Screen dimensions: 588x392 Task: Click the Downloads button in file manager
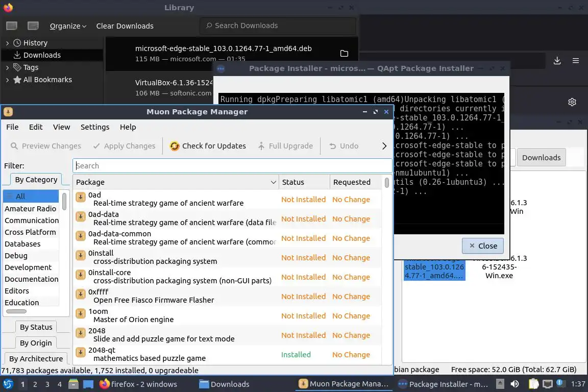tap(541, 158)
